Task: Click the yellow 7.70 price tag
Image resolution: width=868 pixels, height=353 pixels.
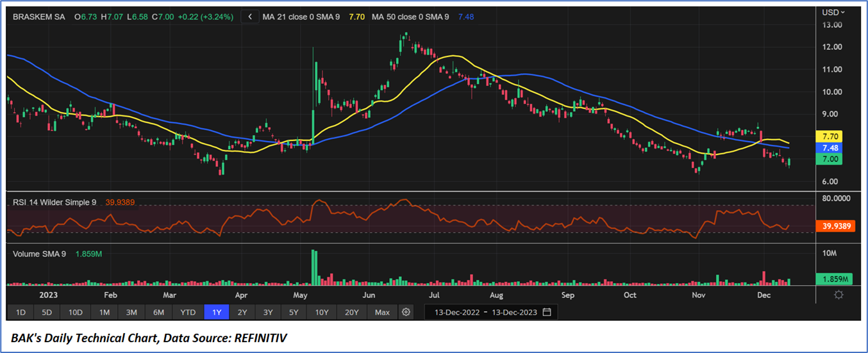Action: point(833,136)
